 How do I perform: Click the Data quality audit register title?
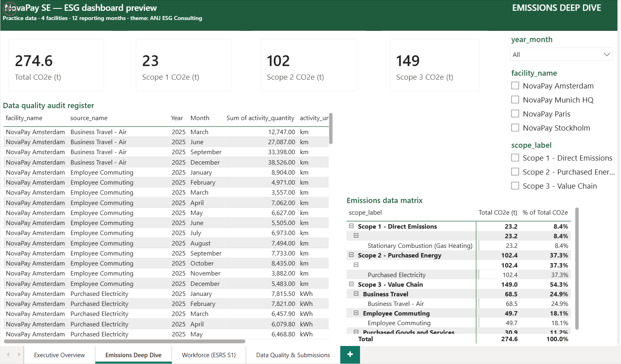pos(49,105)
